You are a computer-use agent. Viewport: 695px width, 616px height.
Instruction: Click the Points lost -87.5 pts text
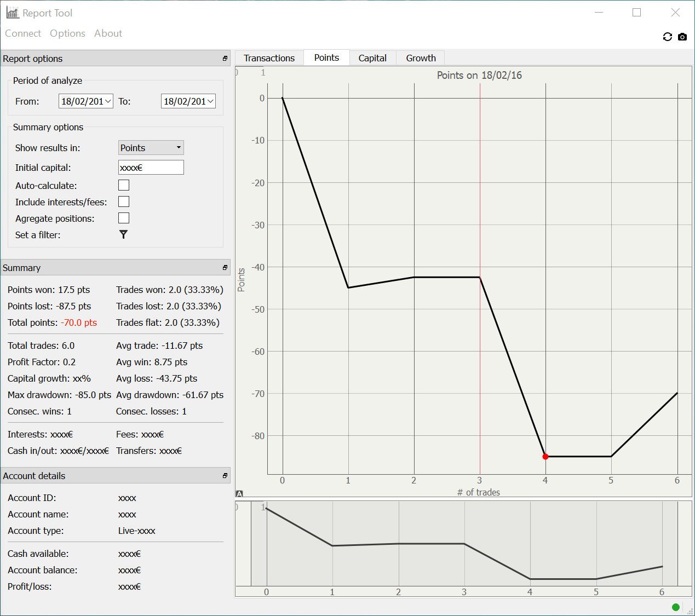coord(49,306)
